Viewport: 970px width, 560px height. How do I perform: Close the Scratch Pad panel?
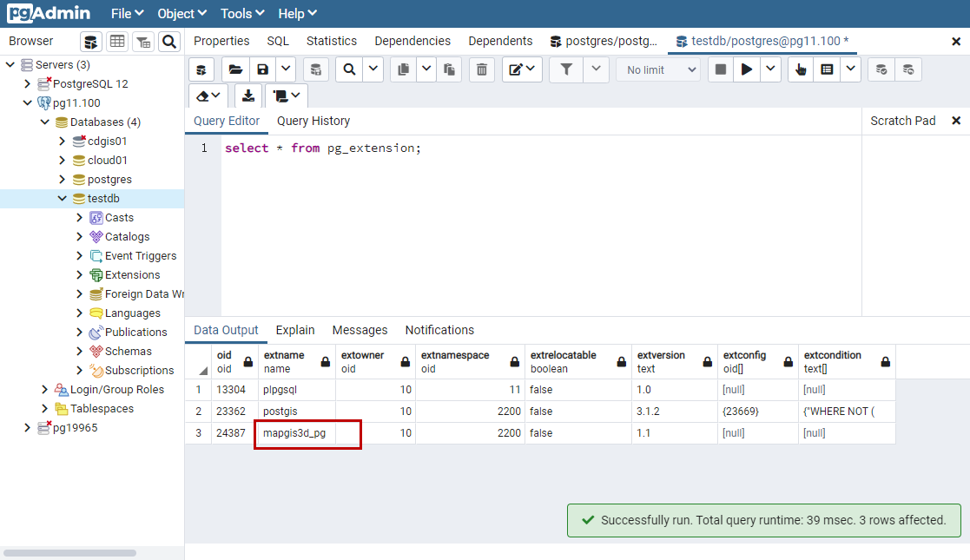(x=956, y=121)
